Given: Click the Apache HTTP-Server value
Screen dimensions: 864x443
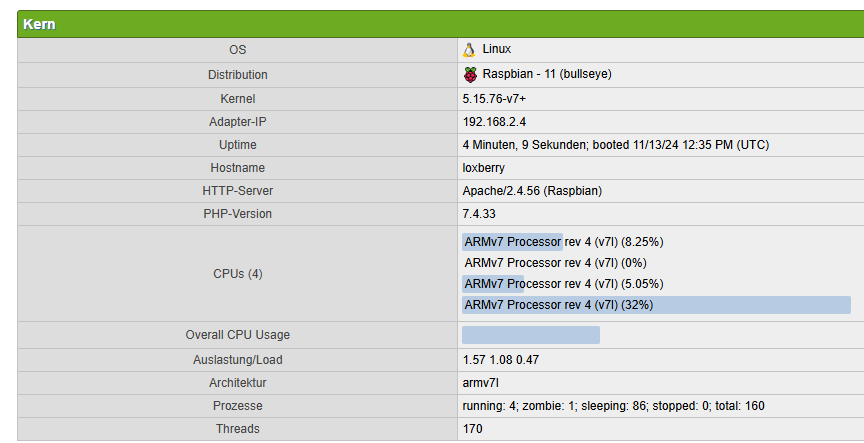Looking at the screenshot, I should pos(531,191).
